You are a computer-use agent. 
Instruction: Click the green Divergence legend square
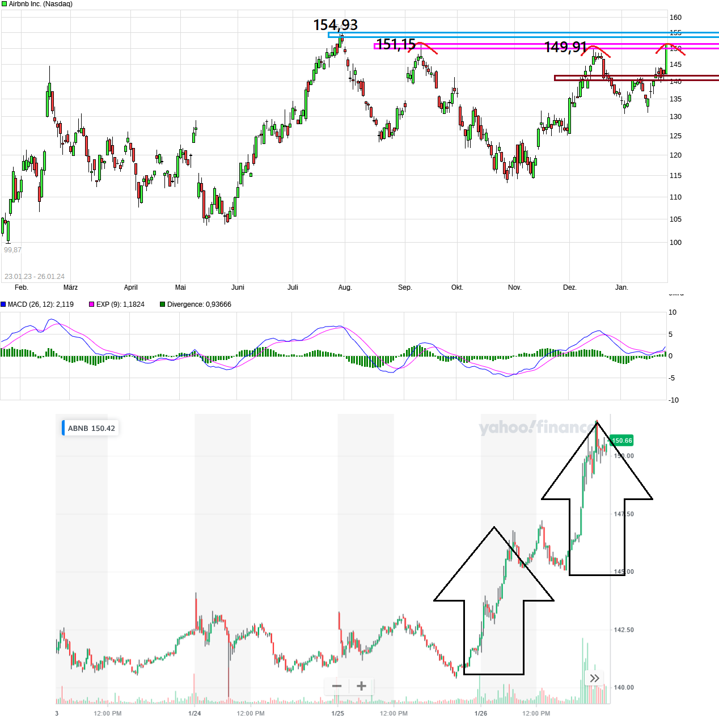pos(163,304)
